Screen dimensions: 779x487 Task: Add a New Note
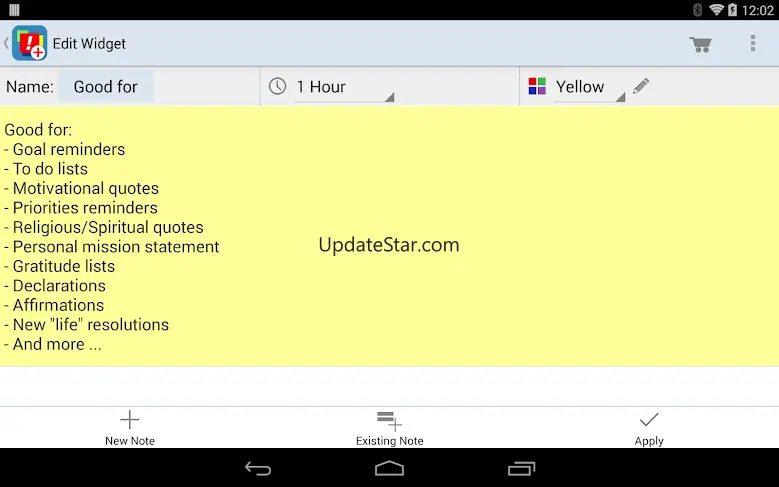click(x=130, y=428)
